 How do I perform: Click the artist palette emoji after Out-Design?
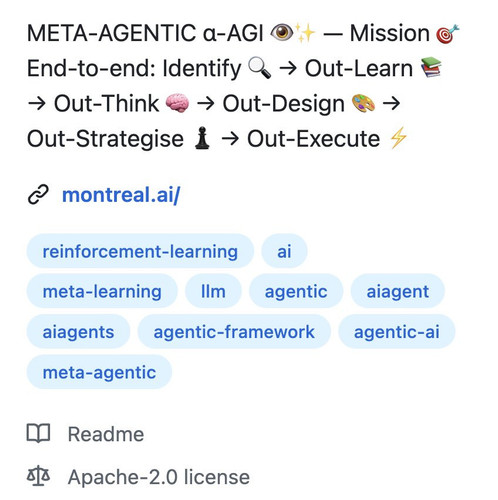pos(363,103)
